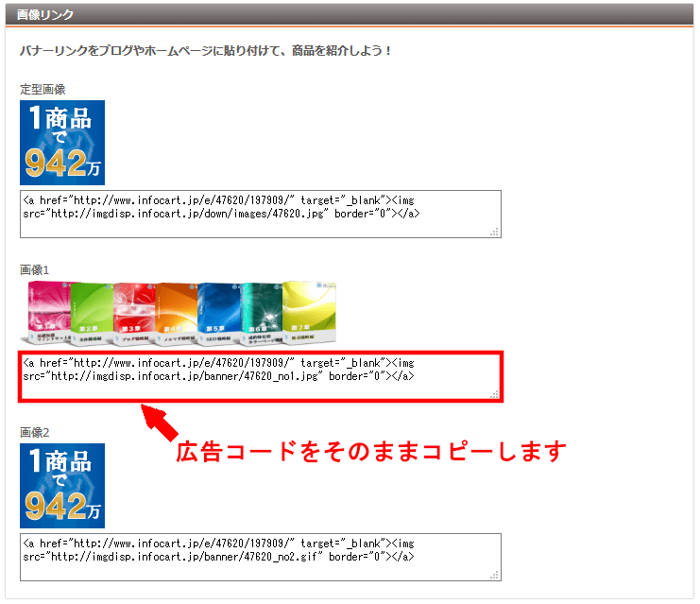
Task: Click the バナーリンク introduction sentence
Action: tap(205, 50)
